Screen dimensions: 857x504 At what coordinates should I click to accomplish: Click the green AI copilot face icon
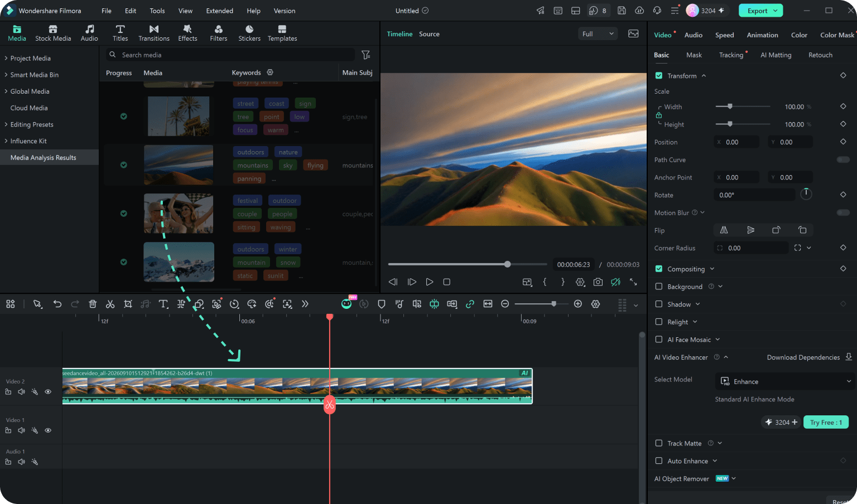point(346,303)
